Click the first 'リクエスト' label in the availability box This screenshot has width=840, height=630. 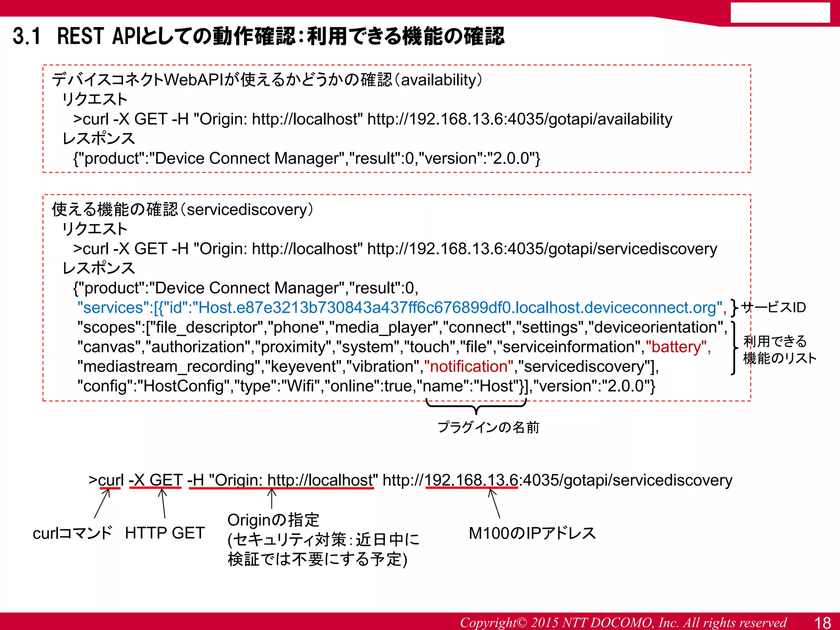click(x=95, y=99)
